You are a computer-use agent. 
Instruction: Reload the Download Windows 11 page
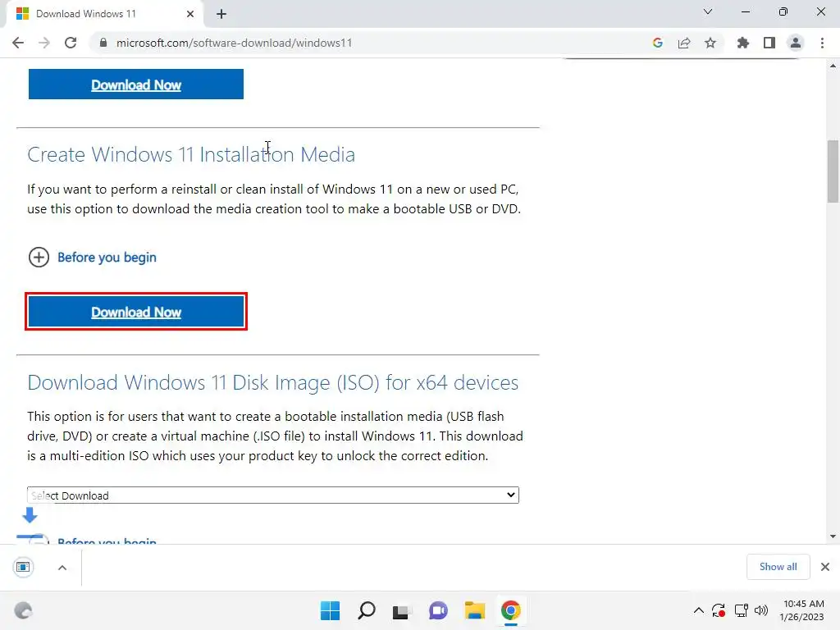(x=71, y=43)
